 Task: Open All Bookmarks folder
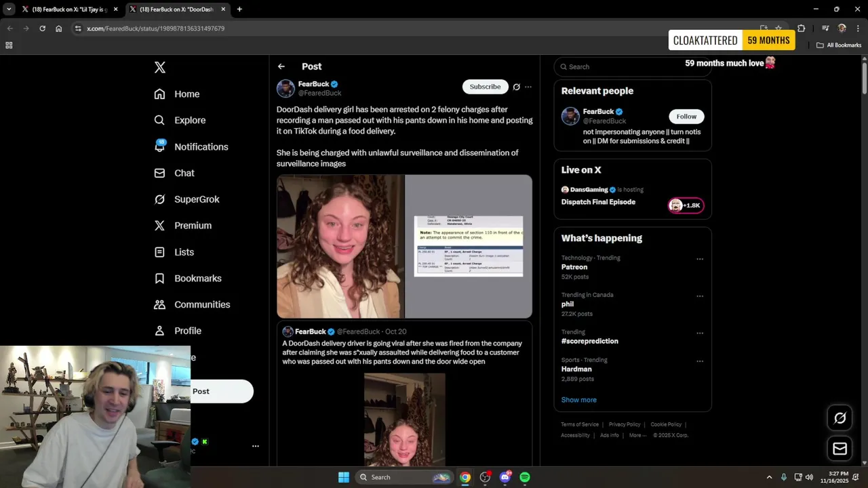(839, 45)
